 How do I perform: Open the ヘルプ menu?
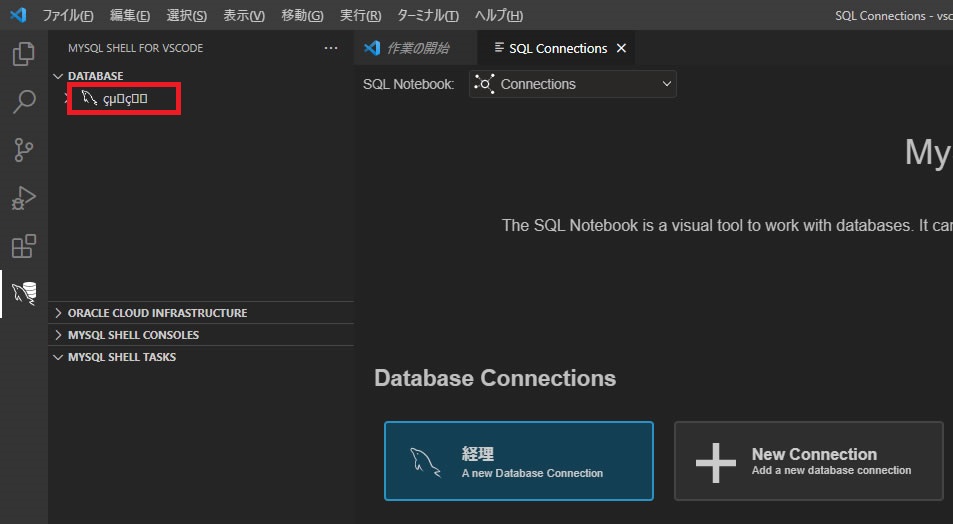coord(498,16)
